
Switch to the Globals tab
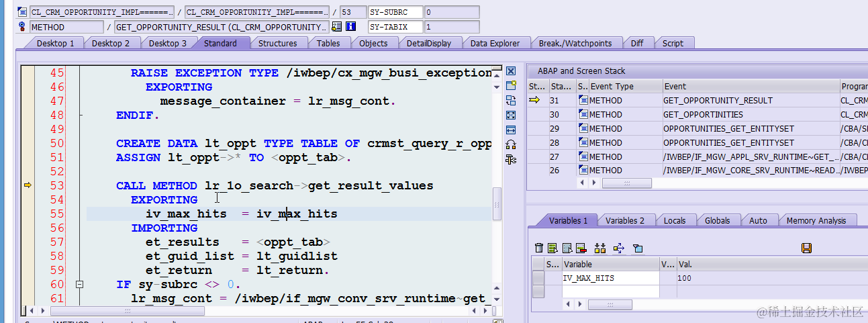coord(718,220)
